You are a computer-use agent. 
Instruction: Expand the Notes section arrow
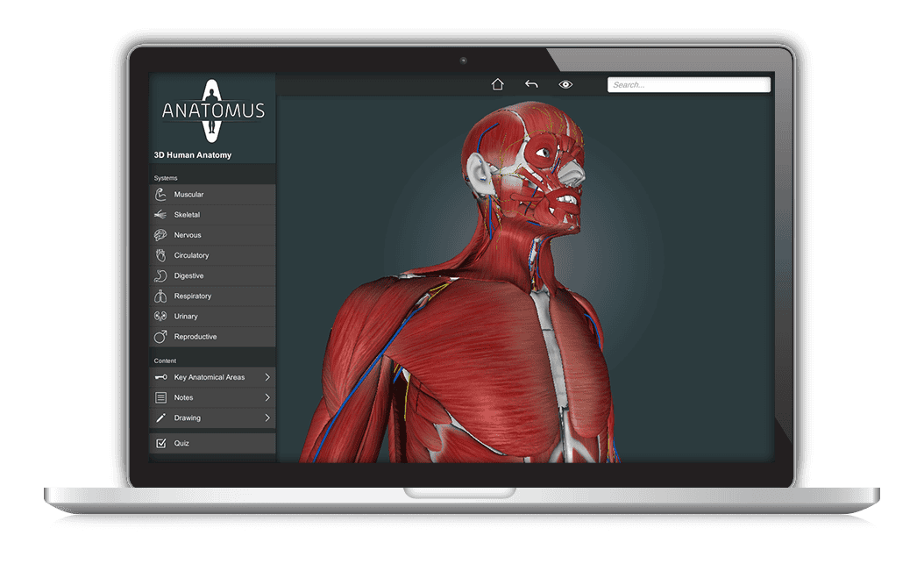267,398
